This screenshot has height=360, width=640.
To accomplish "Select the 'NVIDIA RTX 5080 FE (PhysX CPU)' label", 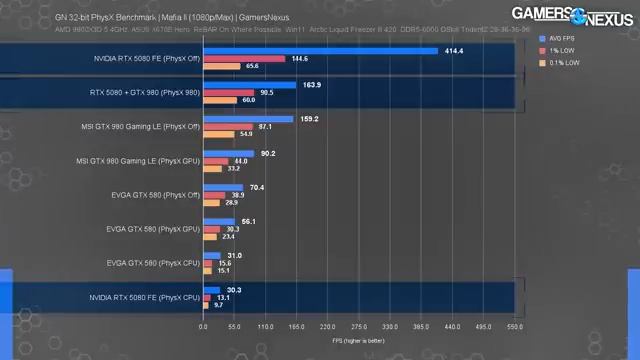I will click(x=145, y=298).
